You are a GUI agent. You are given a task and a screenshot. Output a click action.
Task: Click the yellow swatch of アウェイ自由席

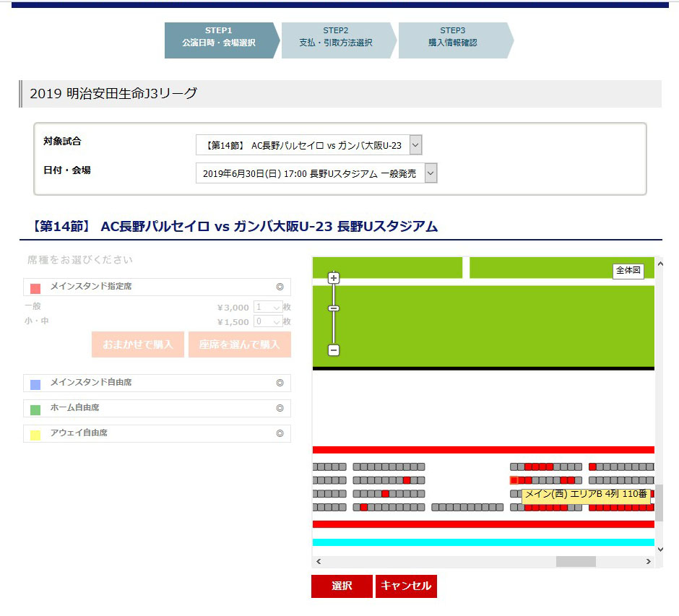(x=35, y=435)
